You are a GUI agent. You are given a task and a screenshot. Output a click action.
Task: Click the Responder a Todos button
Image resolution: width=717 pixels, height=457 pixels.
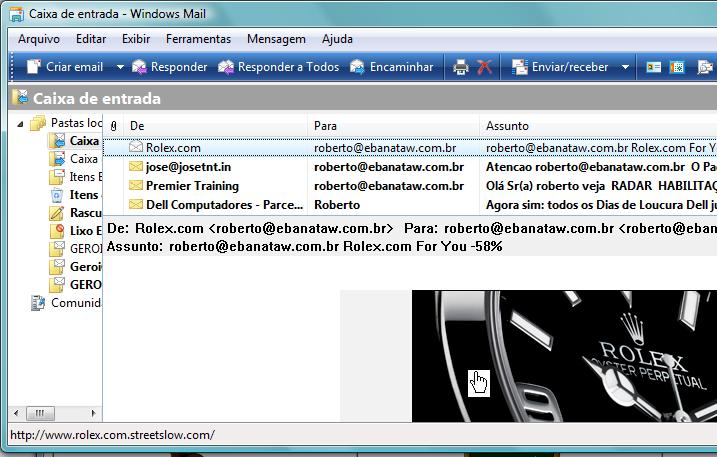coord(279,67)
